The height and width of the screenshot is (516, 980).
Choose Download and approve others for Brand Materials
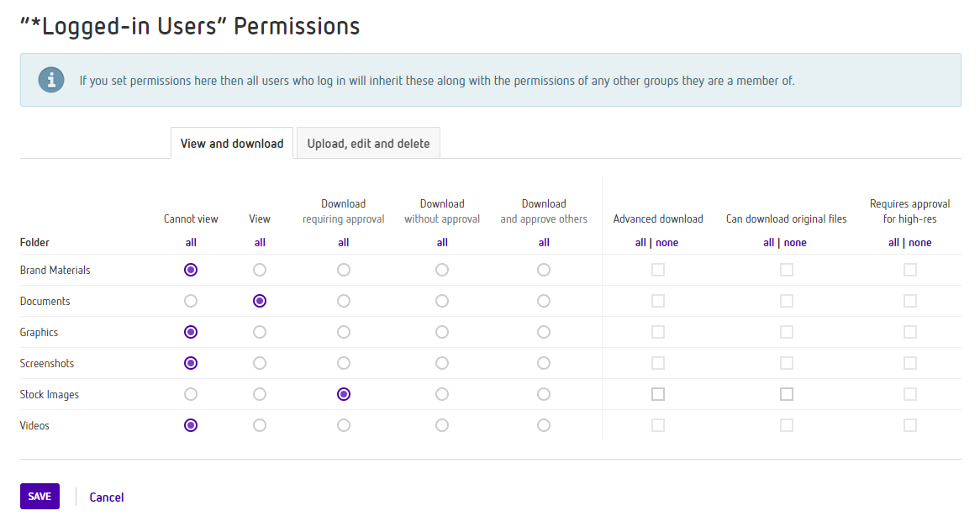[544, 270]
